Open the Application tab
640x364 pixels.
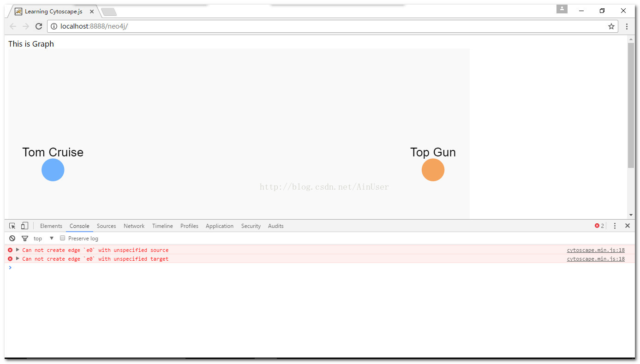[220, 226]
